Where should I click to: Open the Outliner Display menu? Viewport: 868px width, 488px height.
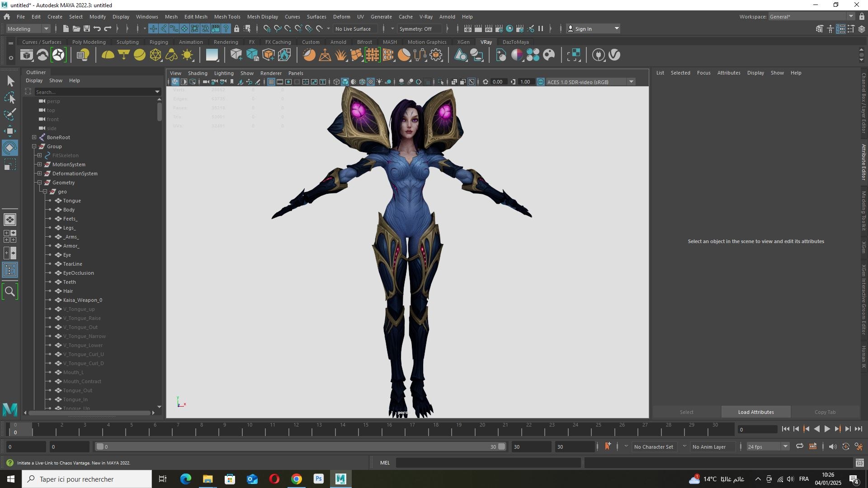click(34, 80)
